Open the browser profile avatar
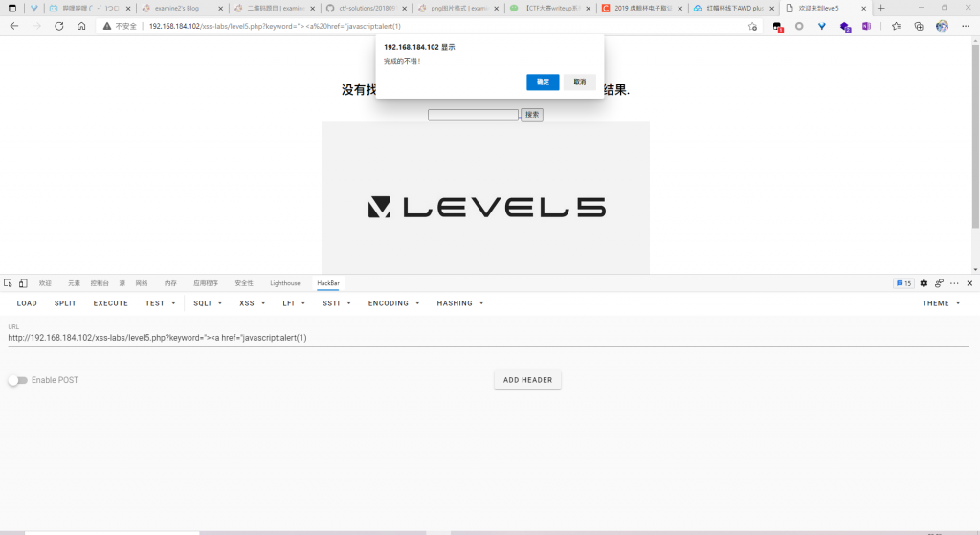This screenshot has height=535, width=980. (x=942, y=26)
